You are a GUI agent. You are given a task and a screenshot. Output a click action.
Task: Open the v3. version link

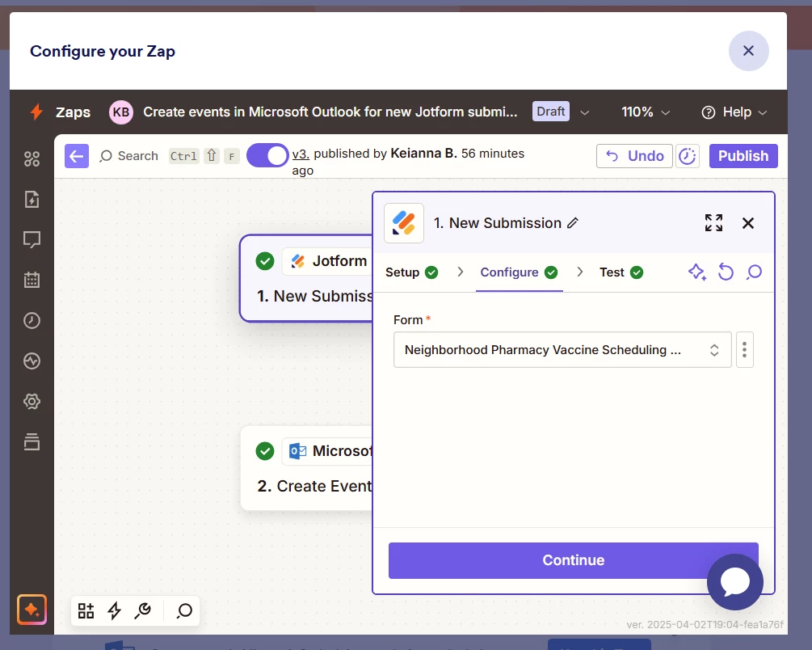301,154
